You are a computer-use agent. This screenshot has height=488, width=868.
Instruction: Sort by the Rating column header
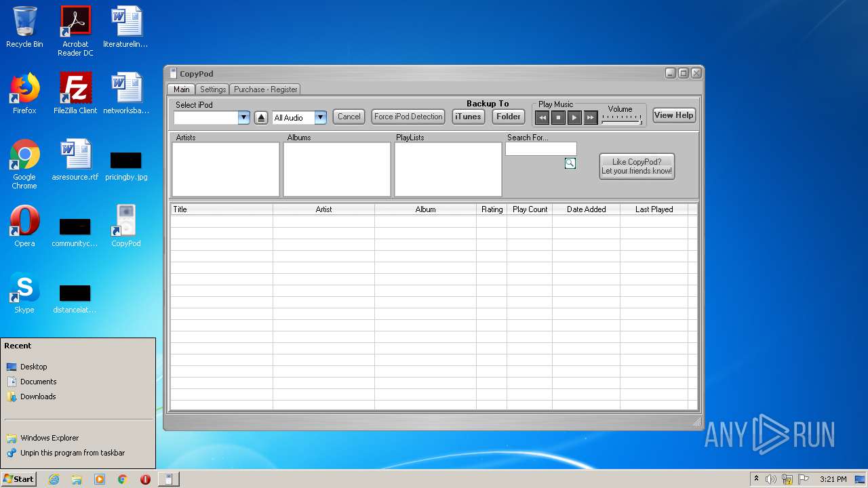492,209
